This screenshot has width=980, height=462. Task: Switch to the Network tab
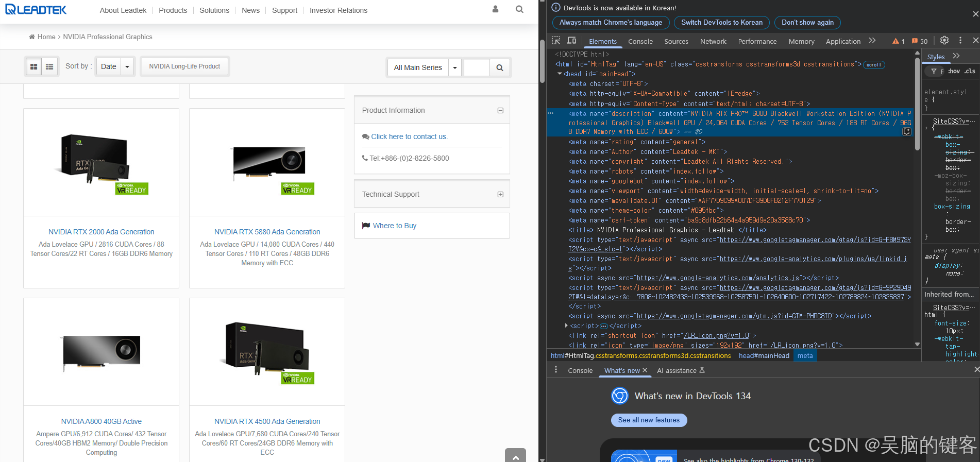tap(713, 41)
